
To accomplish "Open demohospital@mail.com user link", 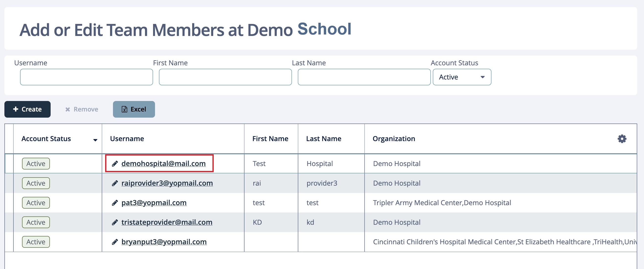I will pyautogui.click(x=164, y=164).
